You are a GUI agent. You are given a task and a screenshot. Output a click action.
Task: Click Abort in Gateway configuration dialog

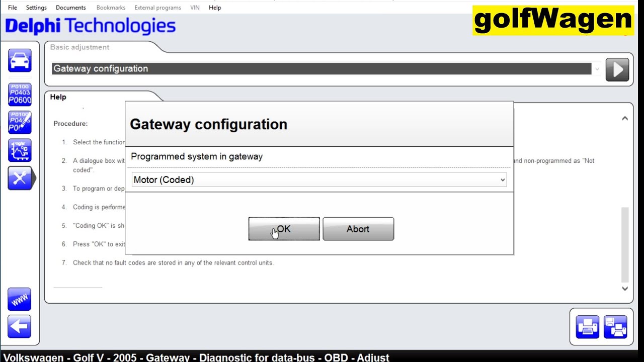[358, 229]
